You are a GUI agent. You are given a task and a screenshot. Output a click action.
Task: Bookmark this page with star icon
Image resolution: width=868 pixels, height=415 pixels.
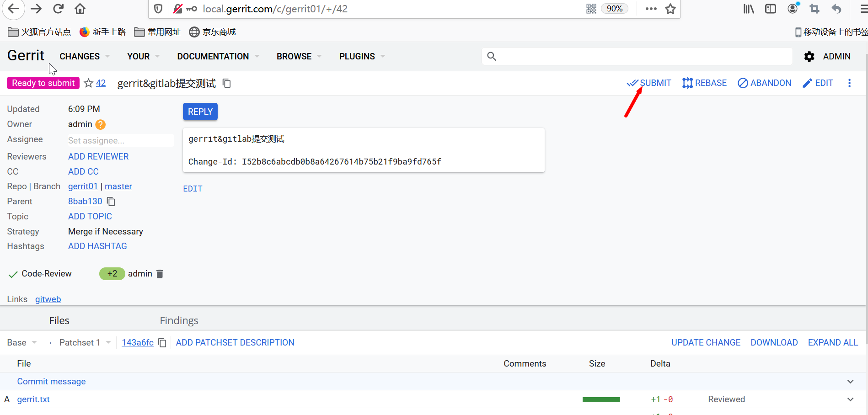pos(670,9)
